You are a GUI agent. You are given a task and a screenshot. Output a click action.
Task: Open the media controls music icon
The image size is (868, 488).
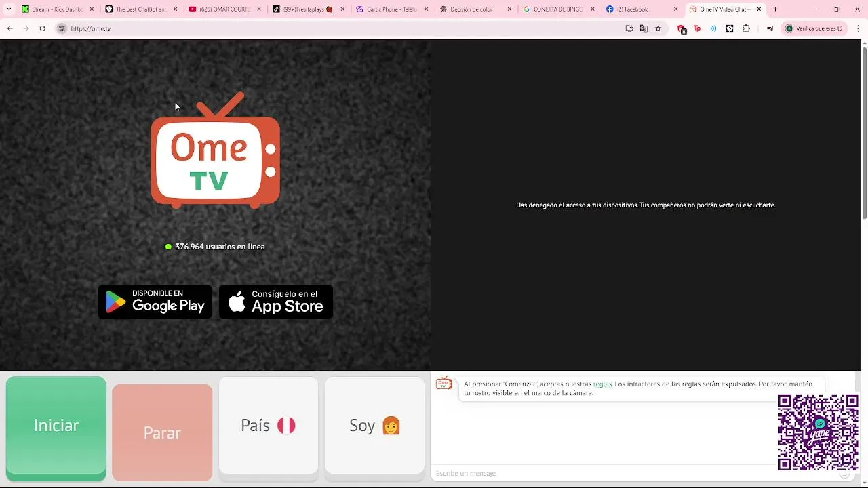pos(770,28)
